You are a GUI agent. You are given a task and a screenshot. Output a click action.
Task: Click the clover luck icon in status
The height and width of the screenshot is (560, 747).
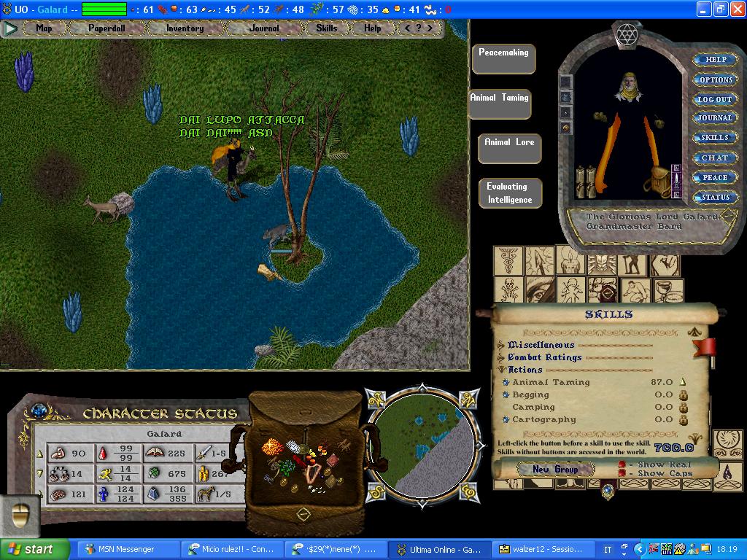tap(154, 474)
